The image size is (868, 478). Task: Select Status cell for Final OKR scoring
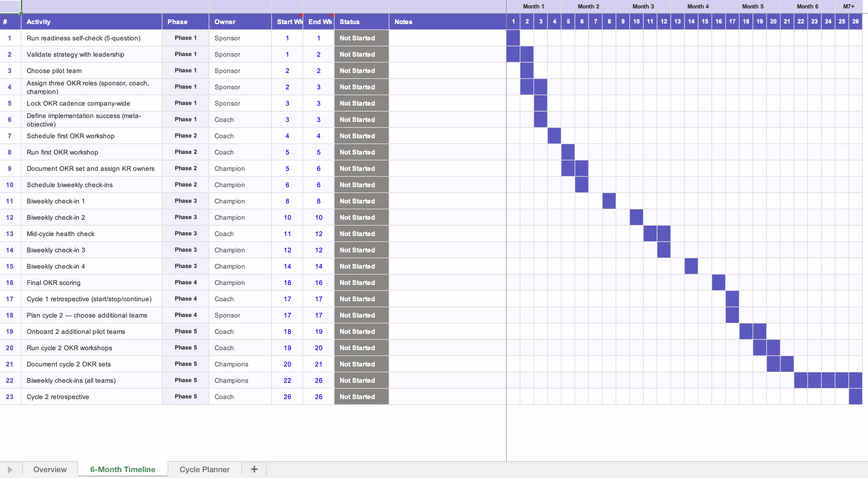362,283
